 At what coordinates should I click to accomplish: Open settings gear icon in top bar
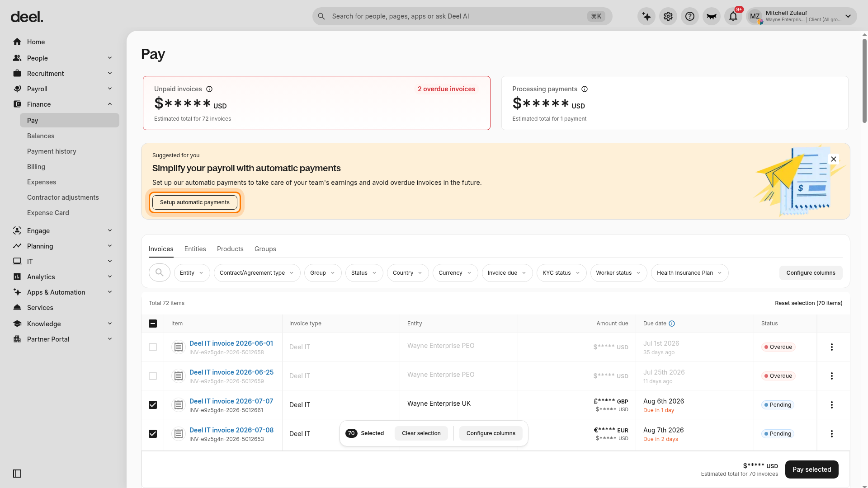pyautogui.click(x=668, y=16)
